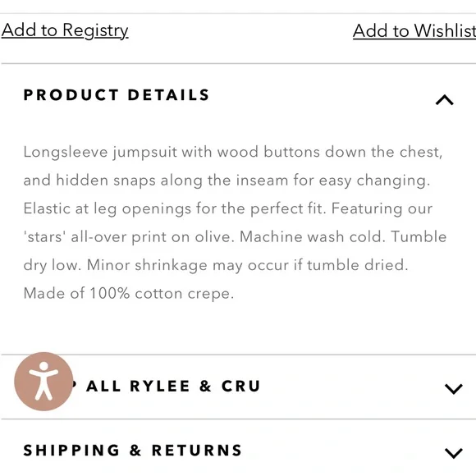Select the PRODUCT DETAILS accordion title
476x476 pixels.
click(x=117, y=95)
